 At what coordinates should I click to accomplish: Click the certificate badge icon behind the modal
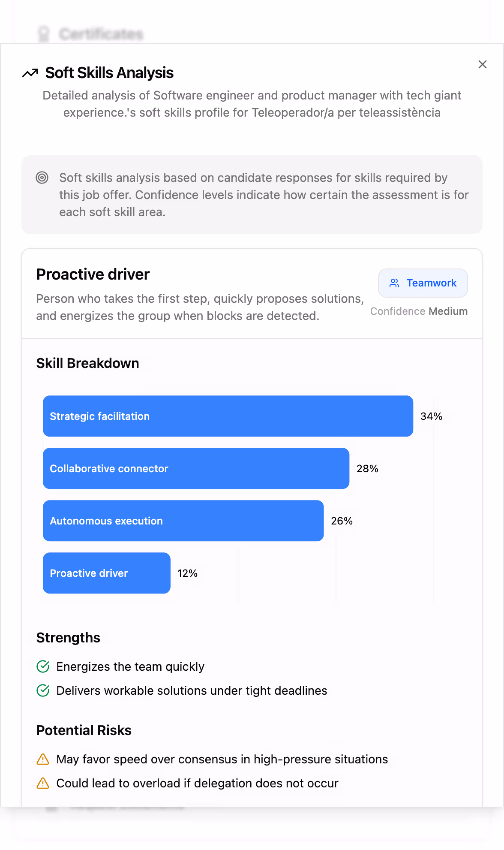43,33
